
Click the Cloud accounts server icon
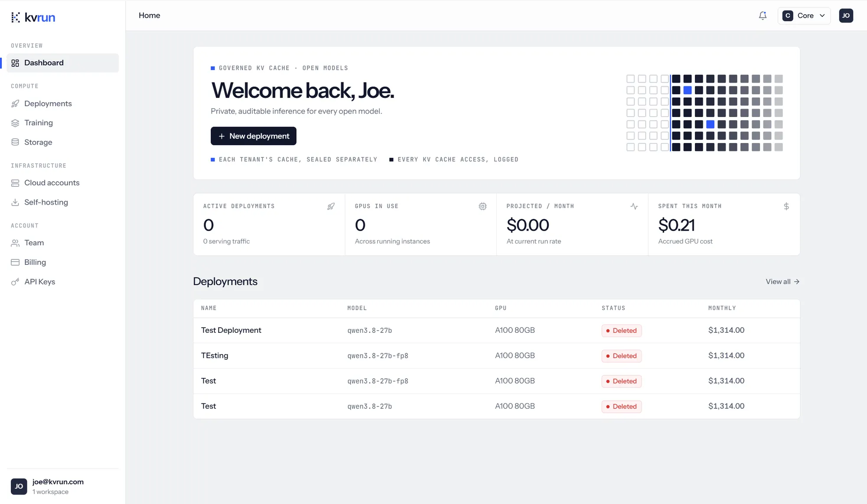pos(15,183)
